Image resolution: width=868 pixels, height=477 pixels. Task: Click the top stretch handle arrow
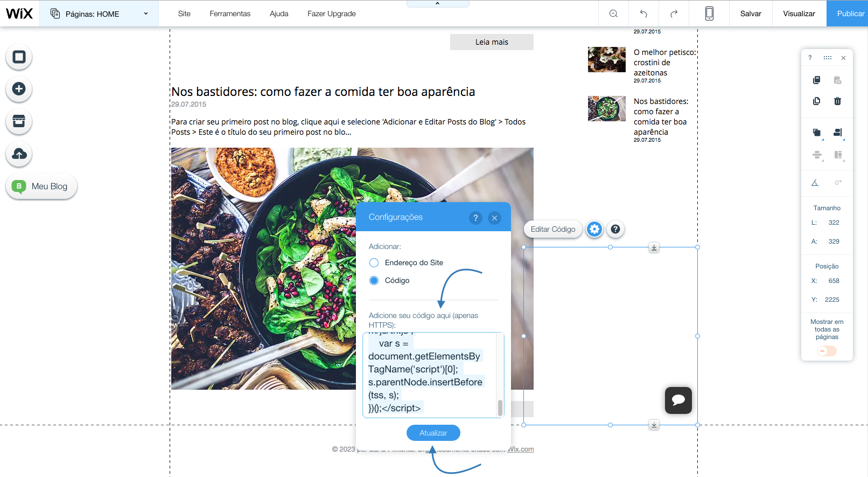click(654, 247)
